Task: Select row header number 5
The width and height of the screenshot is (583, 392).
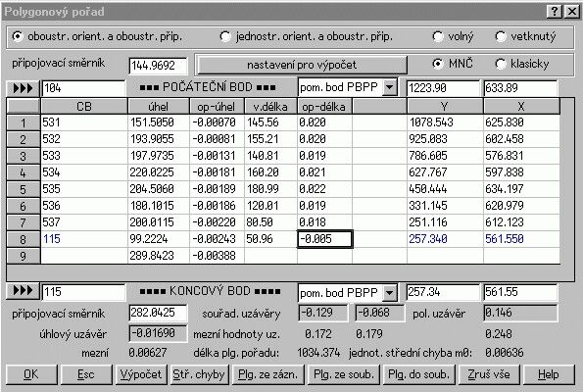Action: pyautogui.click(x=24, y=189)
